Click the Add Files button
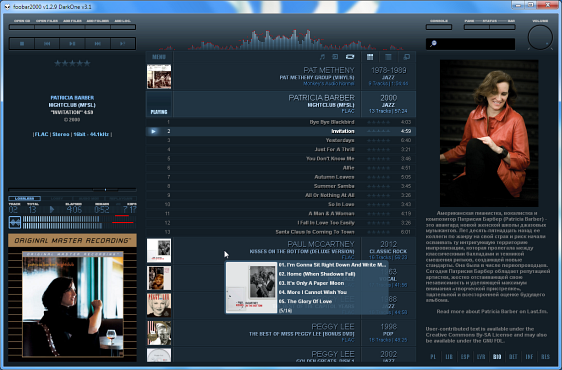562x370 pixels. (x=72, y=27)
